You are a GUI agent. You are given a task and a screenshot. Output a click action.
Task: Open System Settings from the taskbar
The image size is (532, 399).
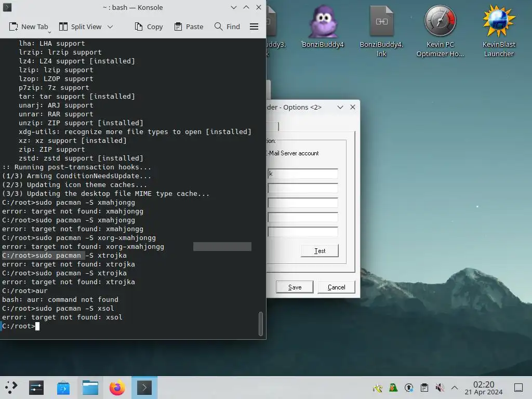pos(36,388)
